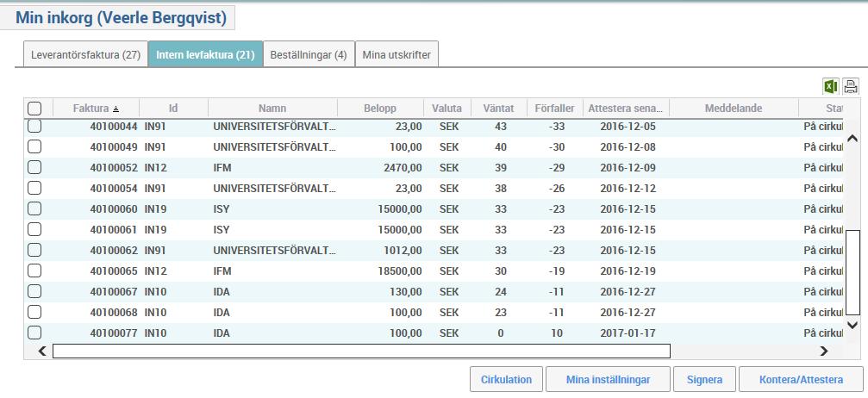The image size is (868, 398).
Task: Print the invoice list
Action: point(851,86)
